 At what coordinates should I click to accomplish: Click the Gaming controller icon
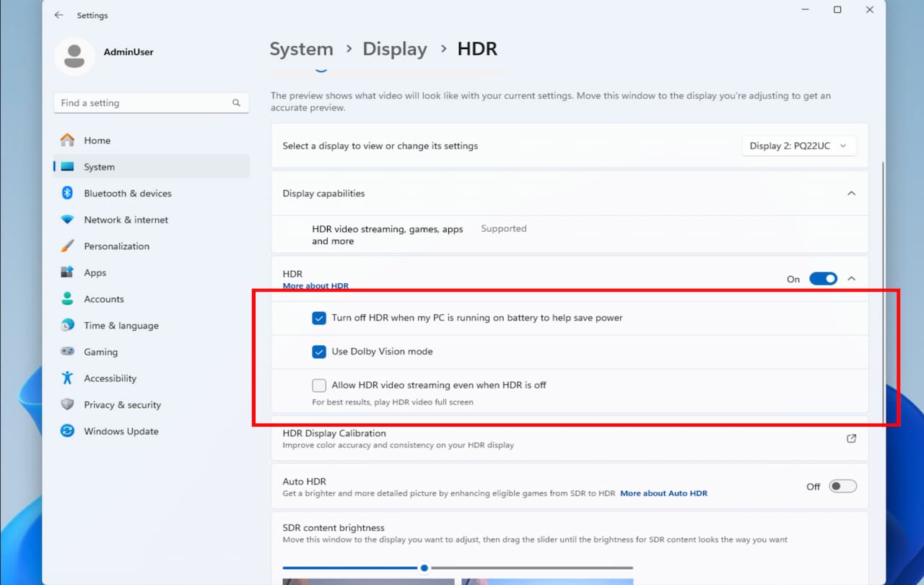coord(67,352)
